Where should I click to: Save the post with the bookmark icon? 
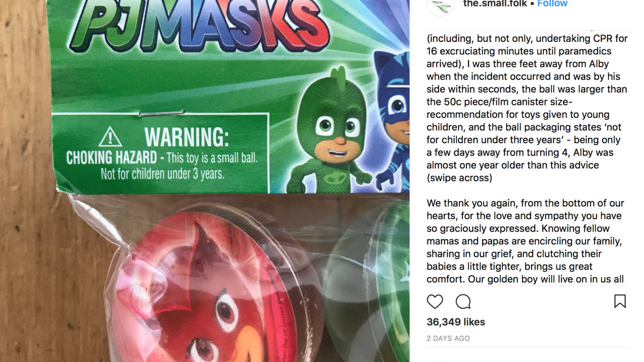620,301
